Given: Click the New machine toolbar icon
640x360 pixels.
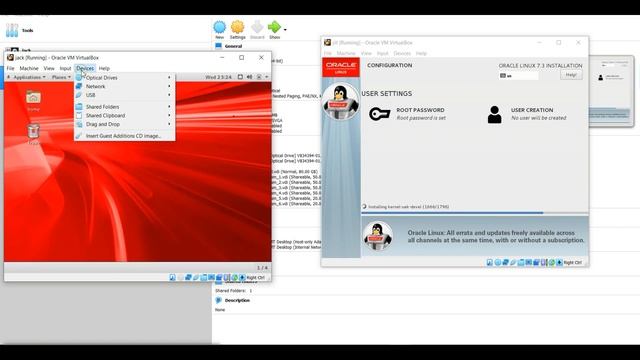Looking at the screenshot, I should [220, 28].
